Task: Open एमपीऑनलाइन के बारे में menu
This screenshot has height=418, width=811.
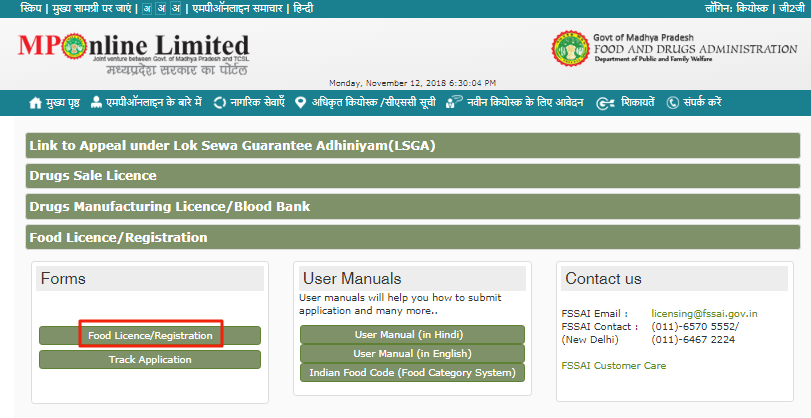Action: [x=154, y=102]
